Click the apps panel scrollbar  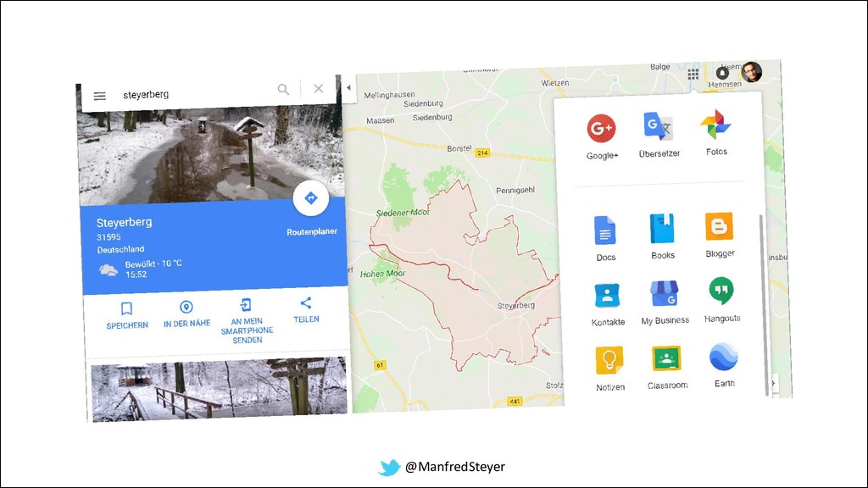763,304
